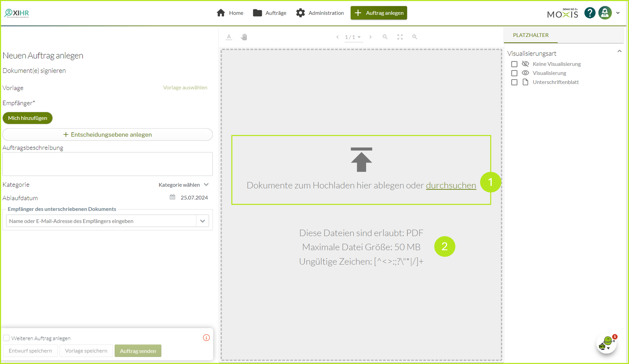This screenshot has height=364, width=629.
Task: Enable Keine Visualisierung checkbox
Action: point(514,64)
